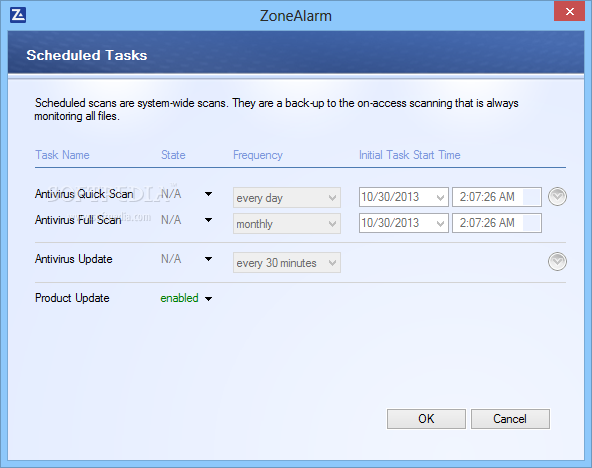Open the Product Update enabled state dropdown
The height and width of the screenshot is (468, 592).
(x=208, y=299)
